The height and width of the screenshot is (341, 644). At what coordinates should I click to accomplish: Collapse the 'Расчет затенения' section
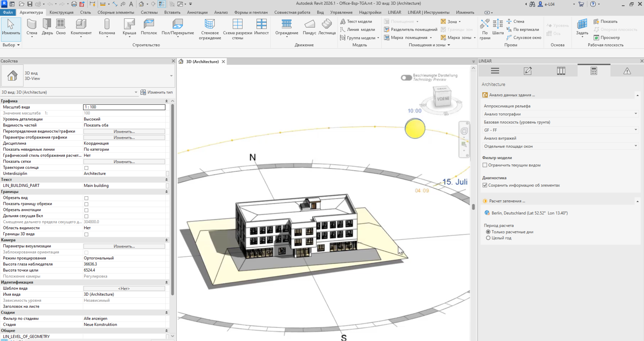pyautogui.click(x=637, y=201)
